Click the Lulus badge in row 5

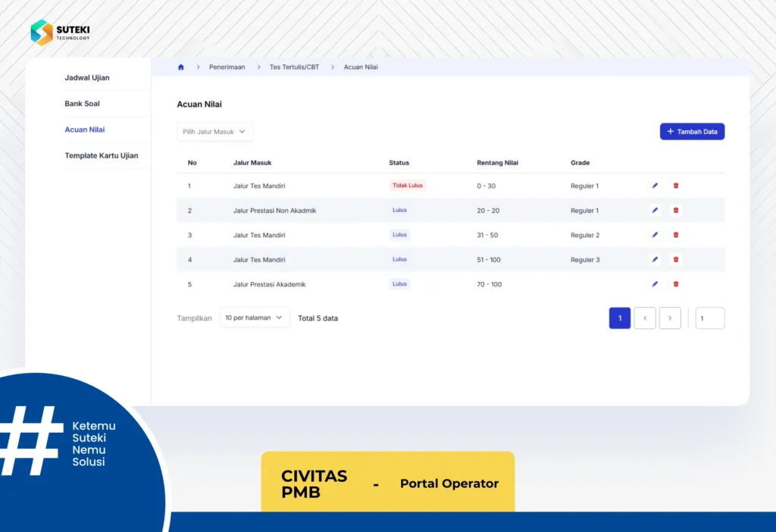pos(399,284)
